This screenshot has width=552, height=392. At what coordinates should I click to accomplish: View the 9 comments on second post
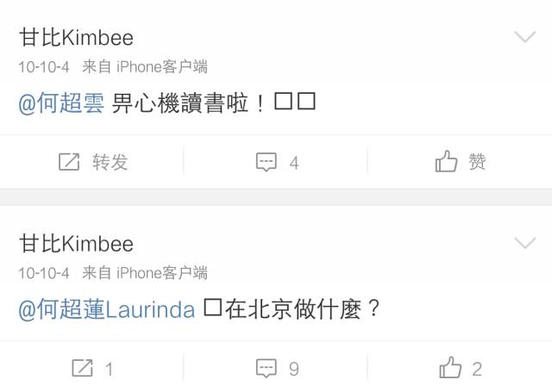coord(294,369)
